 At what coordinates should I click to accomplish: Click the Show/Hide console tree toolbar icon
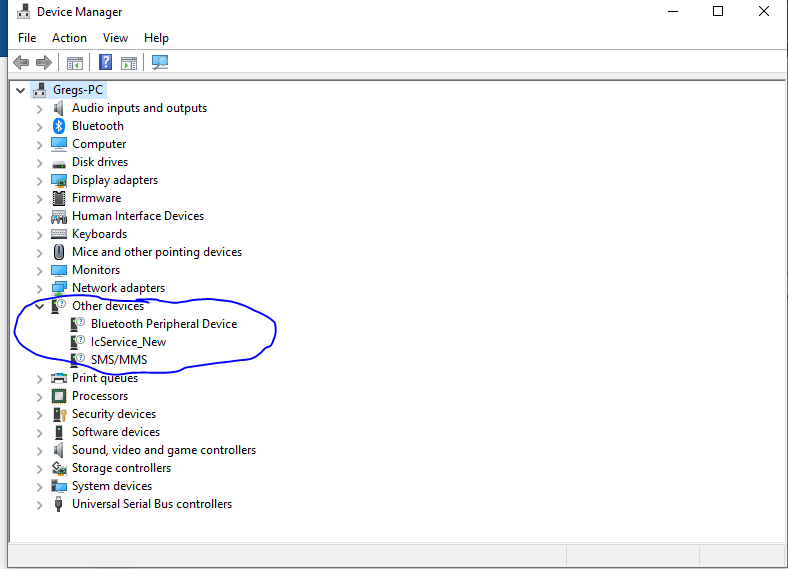75,63
